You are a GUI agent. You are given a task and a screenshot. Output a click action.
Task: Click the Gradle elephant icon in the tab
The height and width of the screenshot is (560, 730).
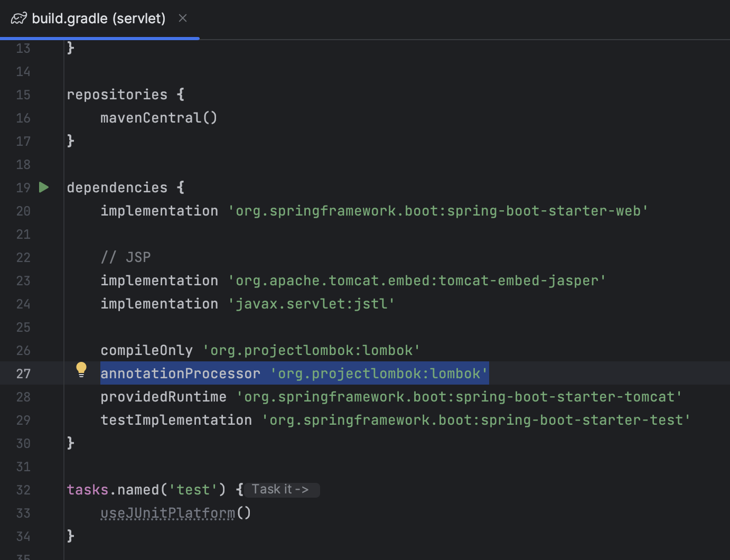(x=18, y=18)
